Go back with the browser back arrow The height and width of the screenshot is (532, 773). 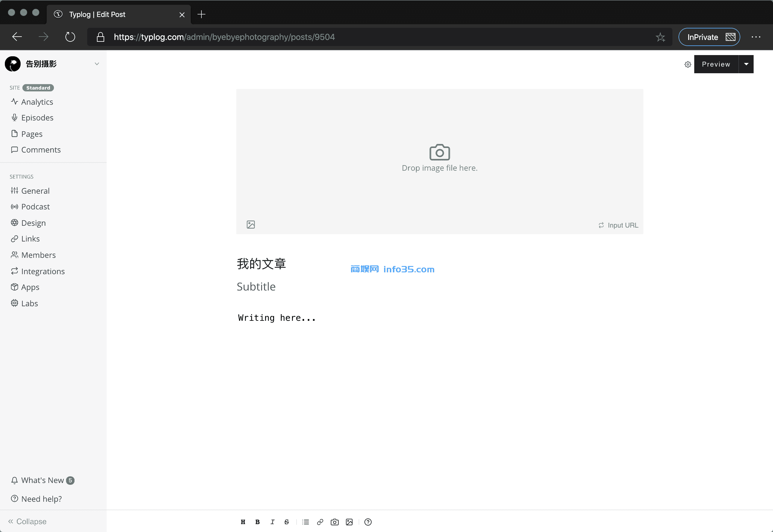(x=17, y=37)
